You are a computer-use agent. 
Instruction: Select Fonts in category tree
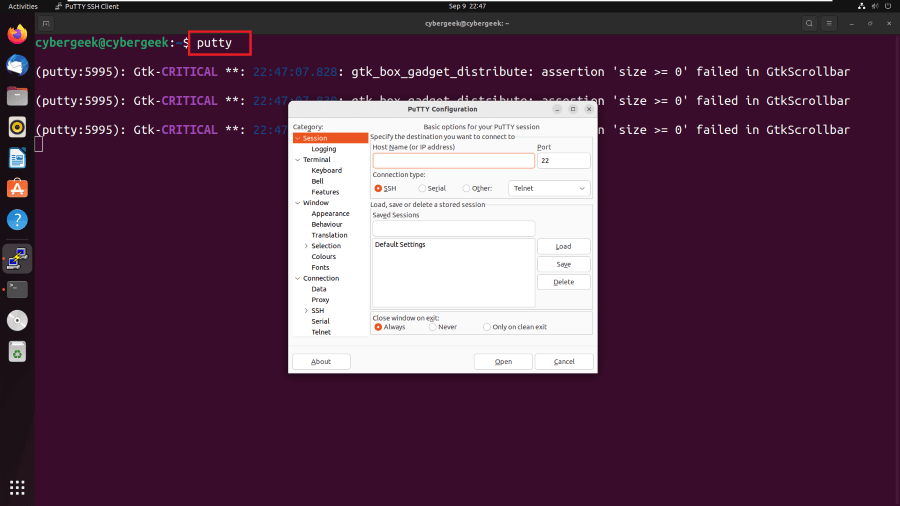[320, 267]
